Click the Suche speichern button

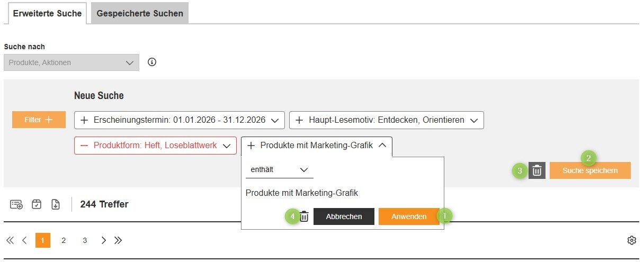click(x=590, y=170)
